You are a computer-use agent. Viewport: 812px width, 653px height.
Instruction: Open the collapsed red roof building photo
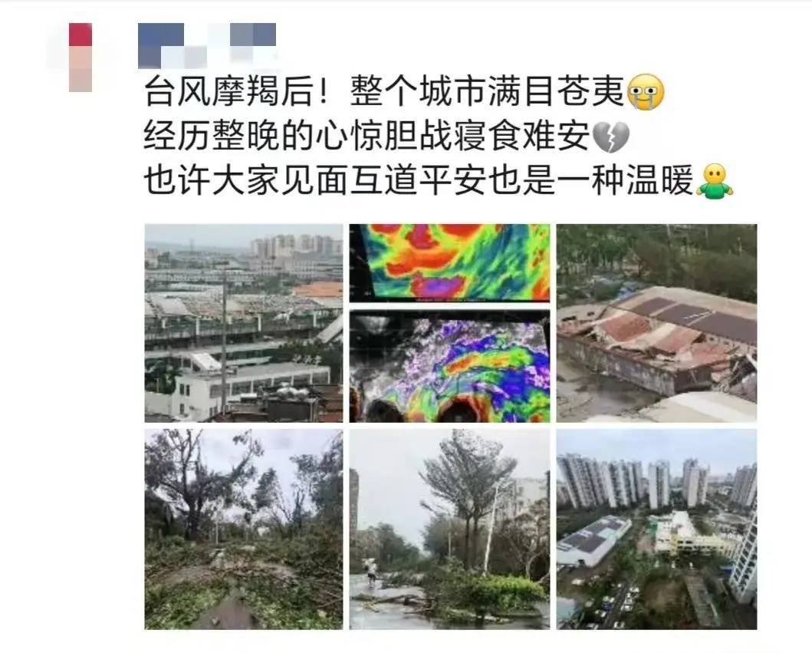point(656,323)
